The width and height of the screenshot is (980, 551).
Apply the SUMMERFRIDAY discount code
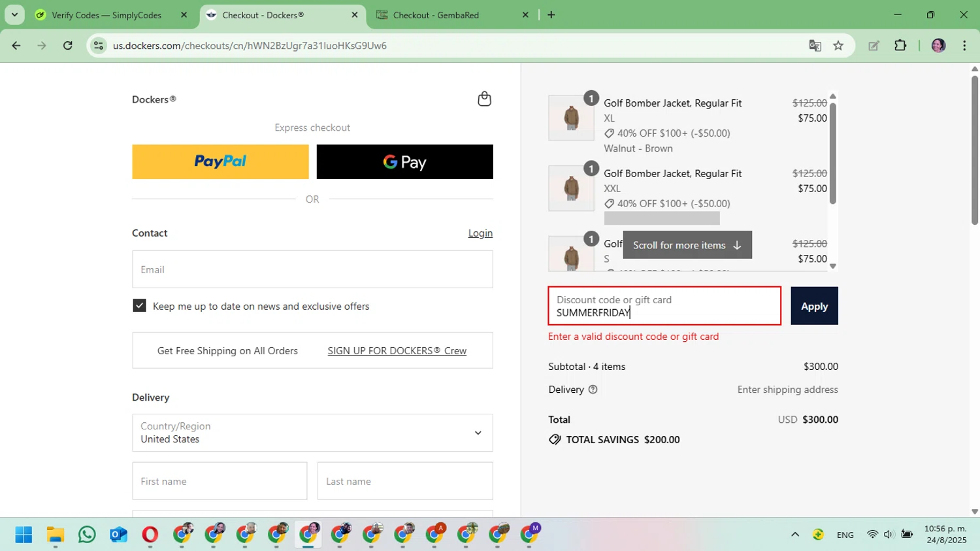(x=814, y=306)
